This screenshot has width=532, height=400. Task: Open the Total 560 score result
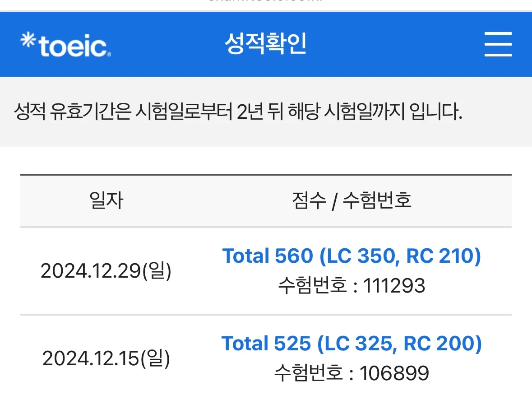[x=352, y=256]
